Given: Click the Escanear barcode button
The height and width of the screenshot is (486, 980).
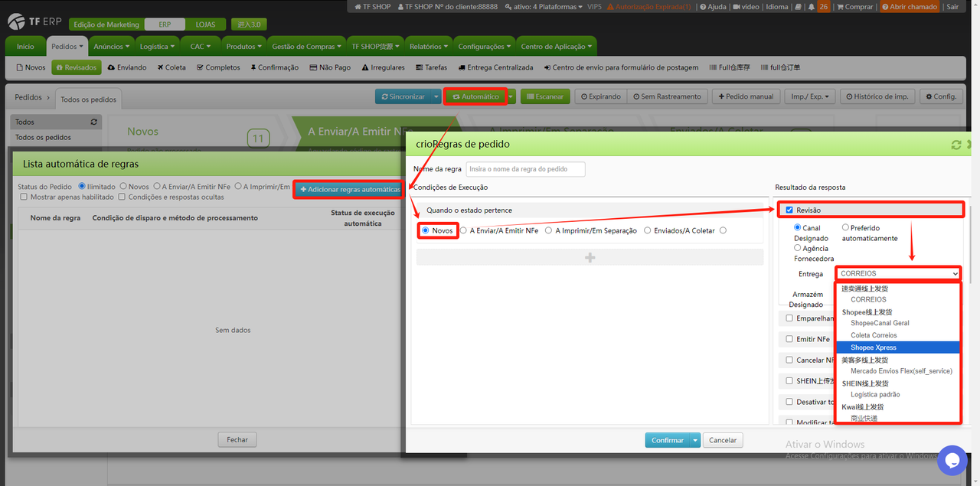Looking at the screenshot, I should coord(544,96).
